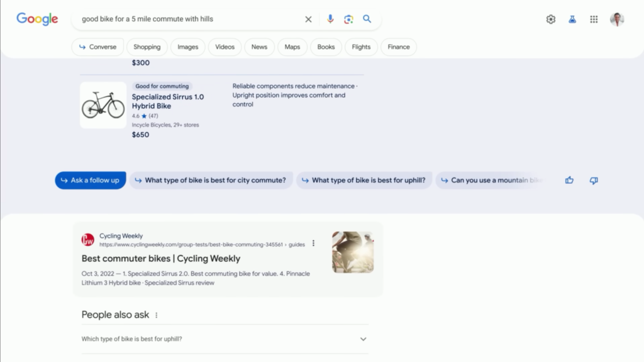Give thumbs up feedback
Viewport: 644px width, 362px height.
(x=569, y=181)
